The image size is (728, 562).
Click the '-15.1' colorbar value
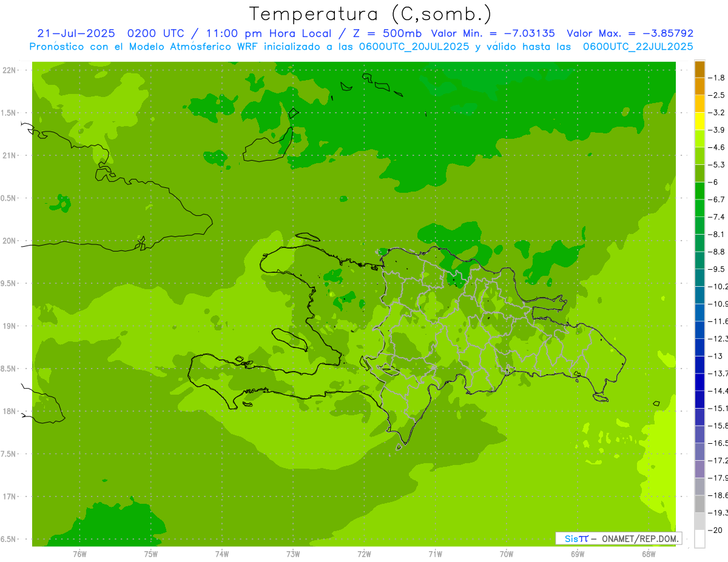point(718,408)
